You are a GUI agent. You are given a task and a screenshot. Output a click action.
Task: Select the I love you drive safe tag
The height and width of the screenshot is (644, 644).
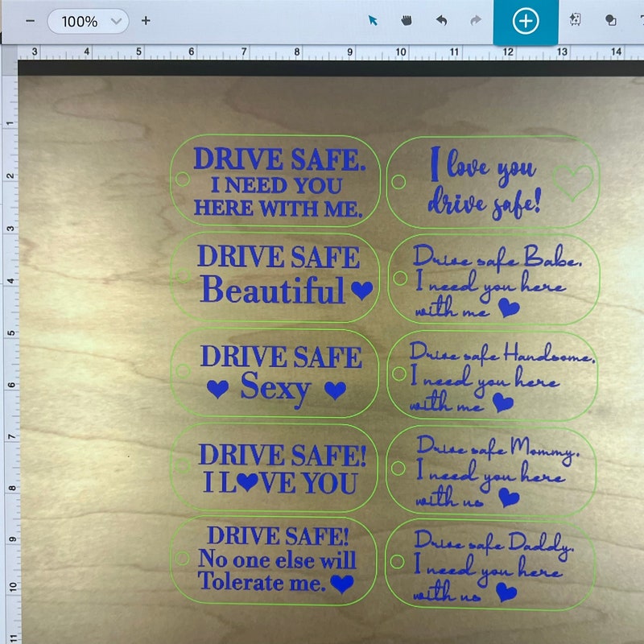[493, 183]
